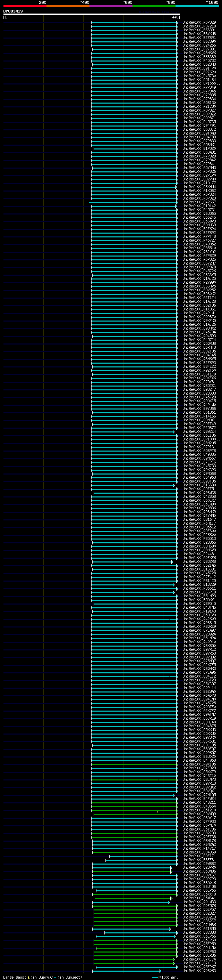Select hit label UniRef100_Q42609
The width and height of the screenshot is (222, 980).
coord(199,619)
